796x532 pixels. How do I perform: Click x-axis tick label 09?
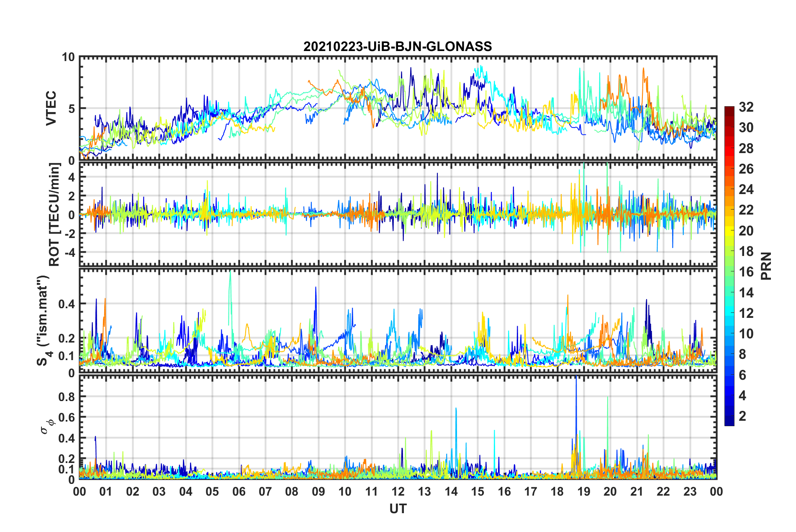[318, 492]
